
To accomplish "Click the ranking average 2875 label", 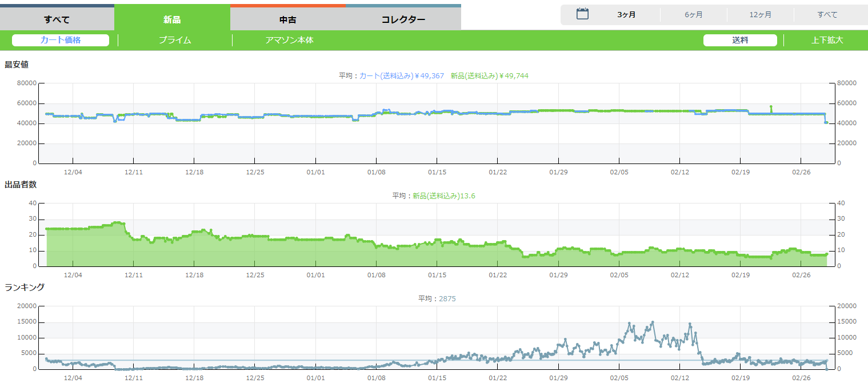I will point(447,298).
